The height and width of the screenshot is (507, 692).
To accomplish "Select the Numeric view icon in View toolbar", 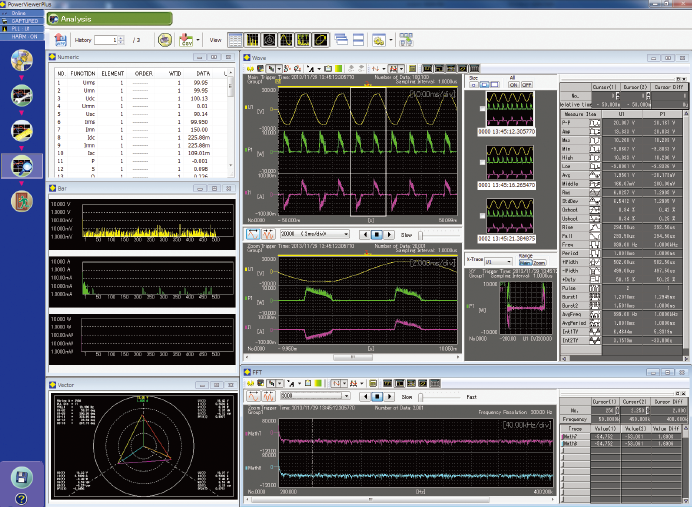I will point(237,40).
